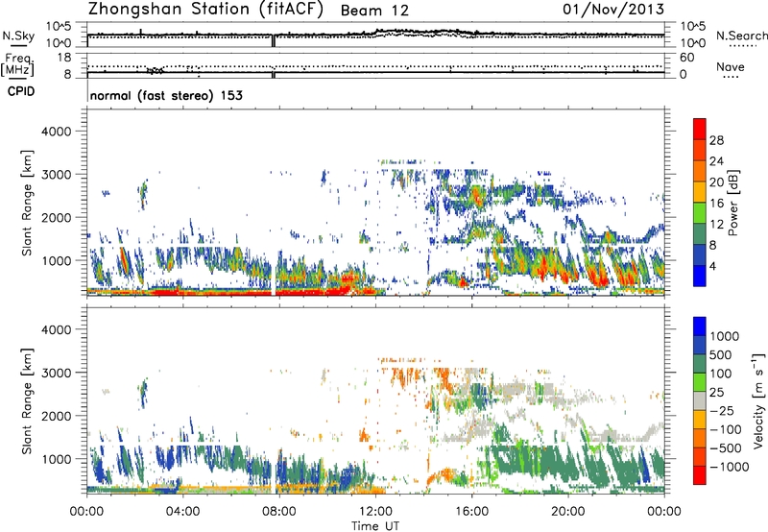
Task: Click the "28" power colorbar tick
Action: tap(716, 140)
